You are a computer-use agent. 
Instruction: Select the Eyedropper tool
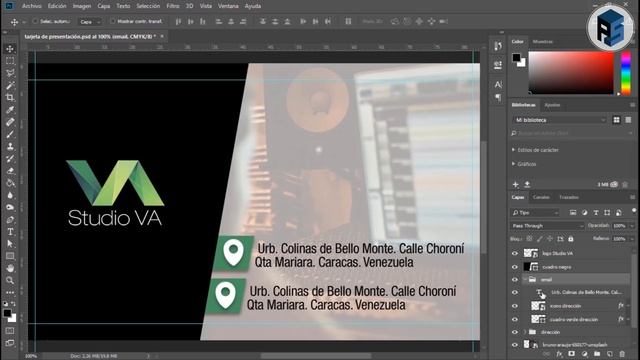point(10,110)
